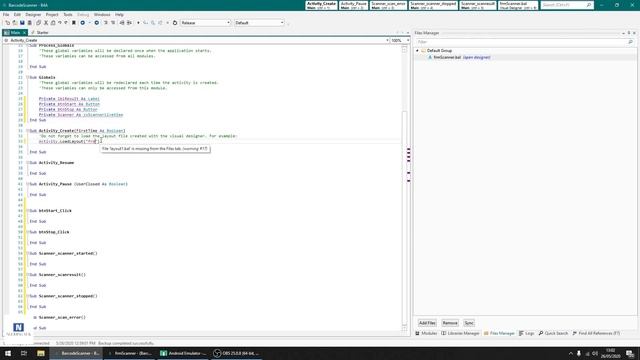Switch to the Libraries Manager tab
Screen dimensions: 640x360
pyautogui.click(x=460, y=333)
